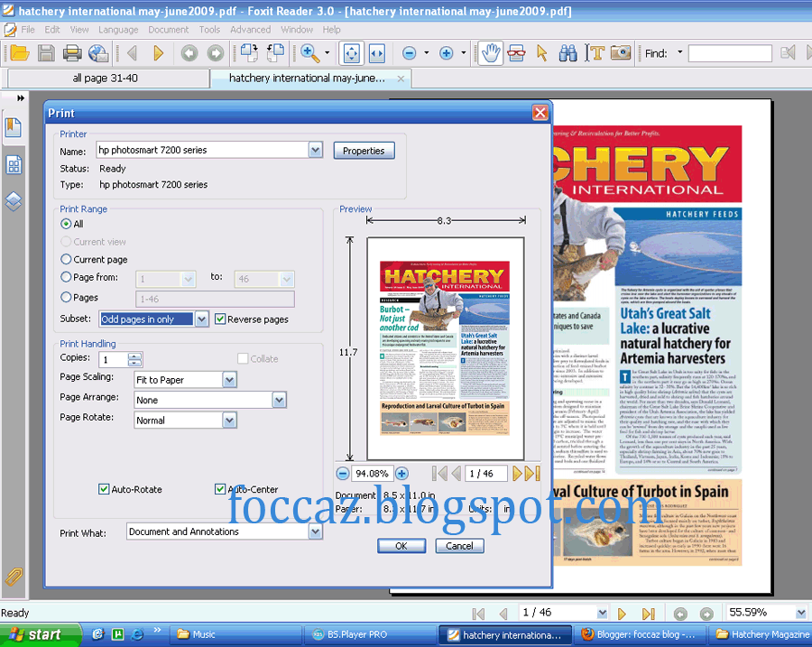Open Search with the binoculars icon
The height and width of the screenshot is (647, 812).
coord(568,53)
